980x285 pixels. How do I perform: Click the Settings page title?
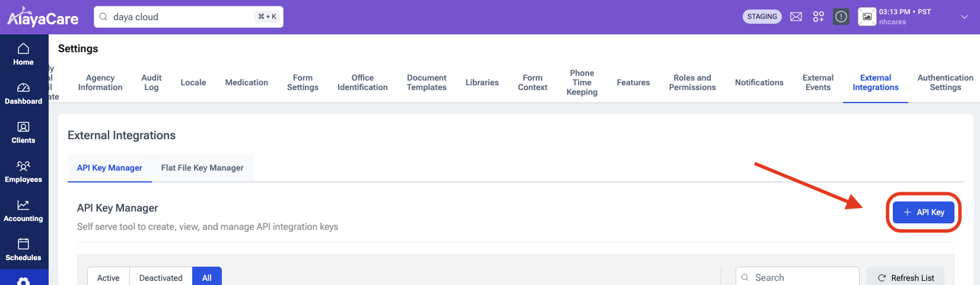pos(78,49)
